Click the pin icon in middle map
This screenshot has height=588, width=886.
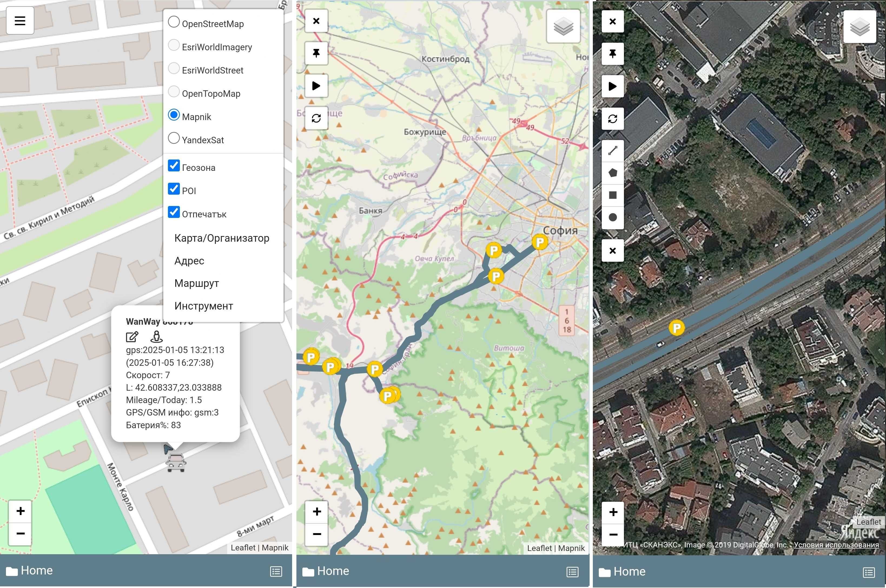click(316, 53)
